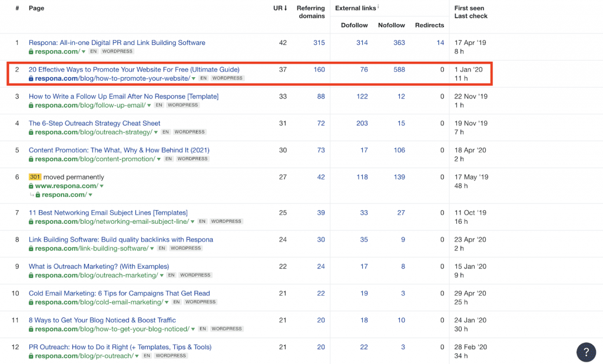The height and width of the screenshot is (364, 603).
Task: Click 363 nofollow links in row 1
Action: [399, 43]
